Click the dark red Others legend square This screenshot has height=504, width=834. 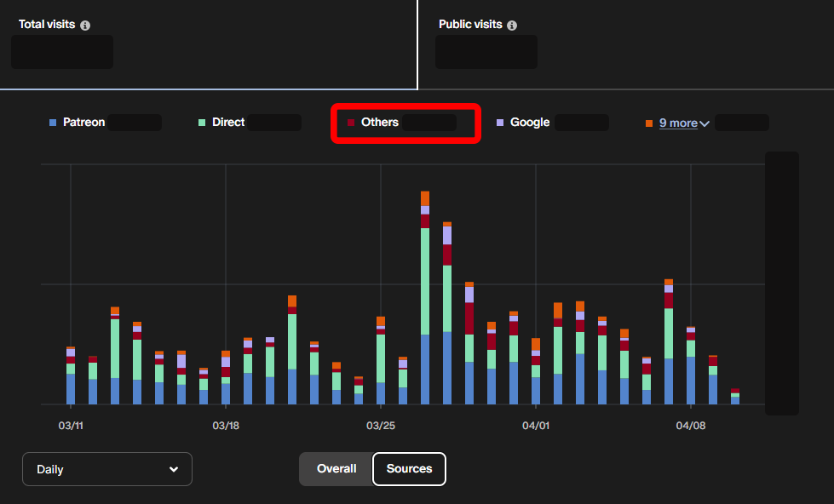coord(350,123)
